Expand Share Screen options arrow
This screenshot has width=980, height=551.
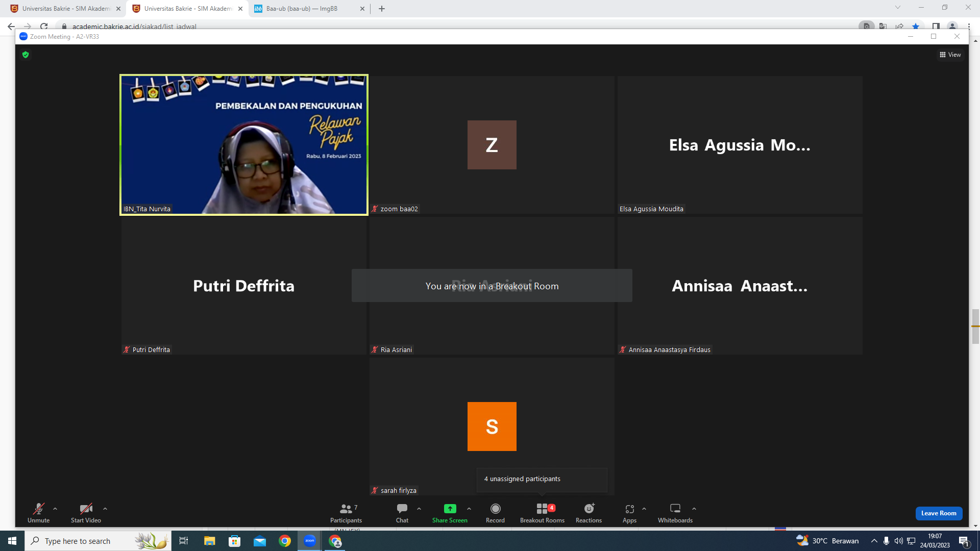tap(469, 509)
